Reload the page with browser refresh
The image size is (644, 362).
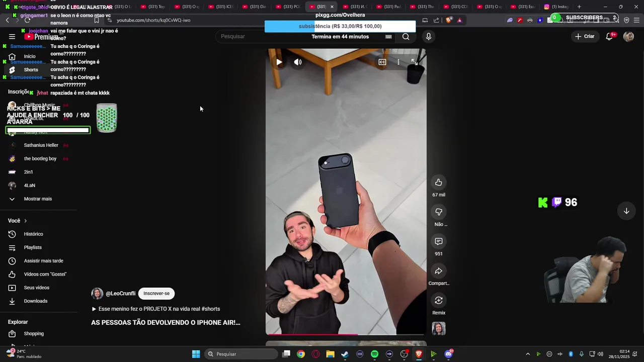coord(27,20)
